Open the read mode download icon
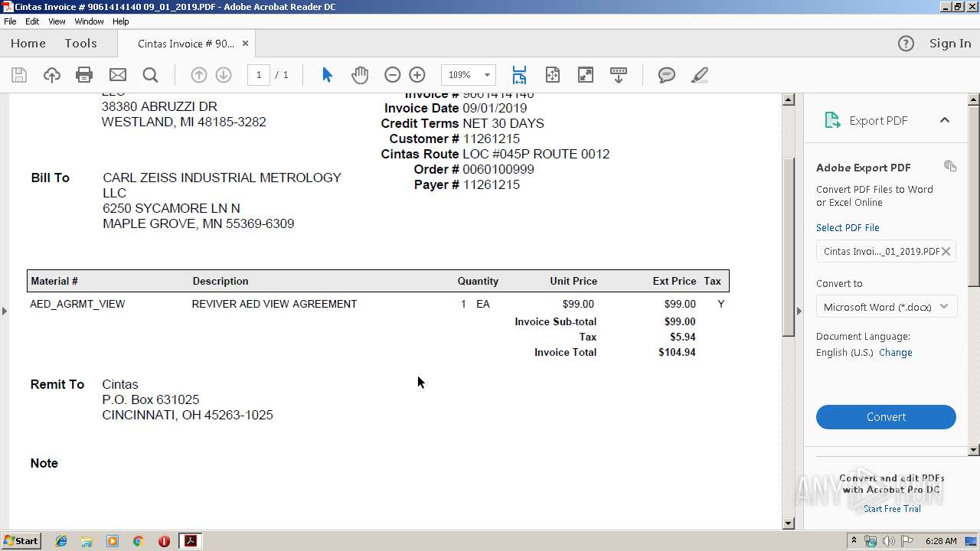This screenshot has width=980, height=551. tap(619, 75)
